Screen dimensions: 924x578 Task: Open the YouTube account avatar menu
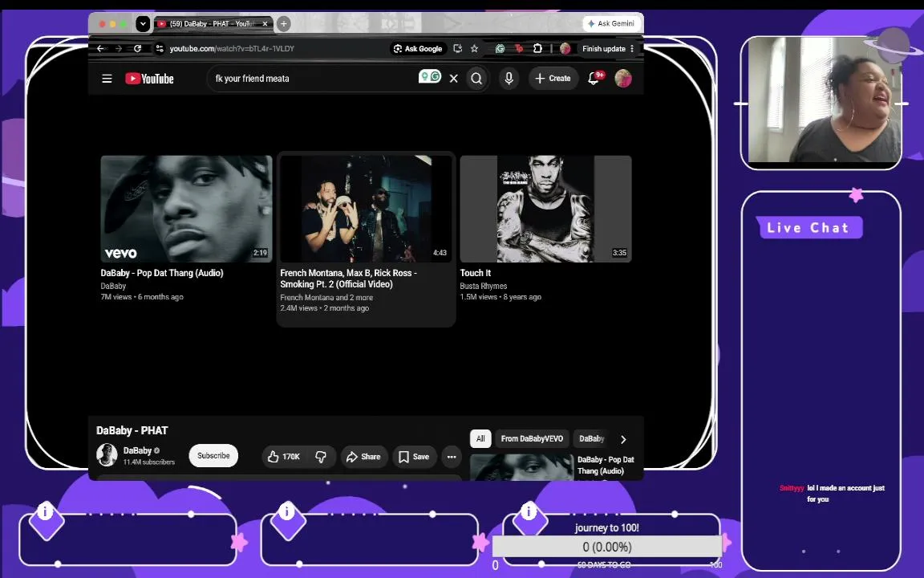[x=623, y=78]
